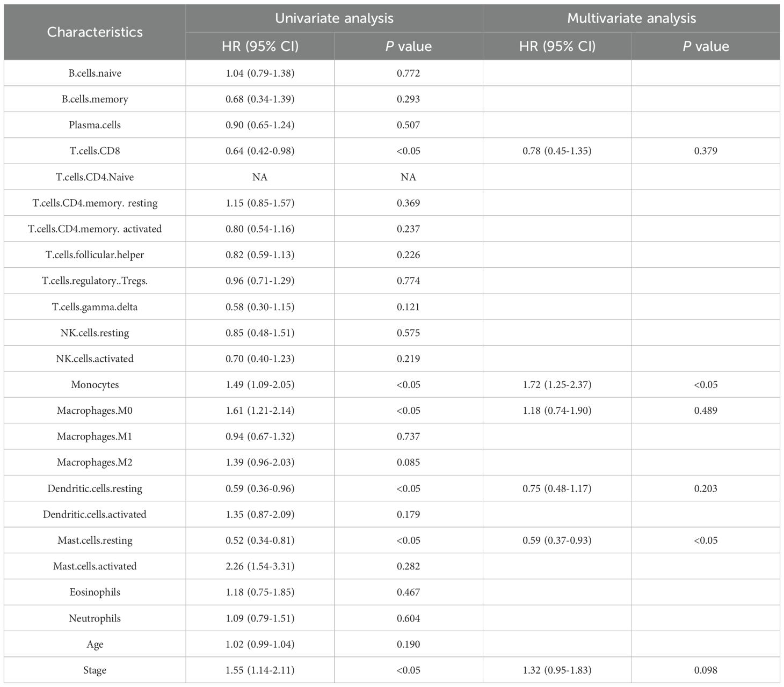Select the T.cells.gamma.delta row label

coord(95,307)
